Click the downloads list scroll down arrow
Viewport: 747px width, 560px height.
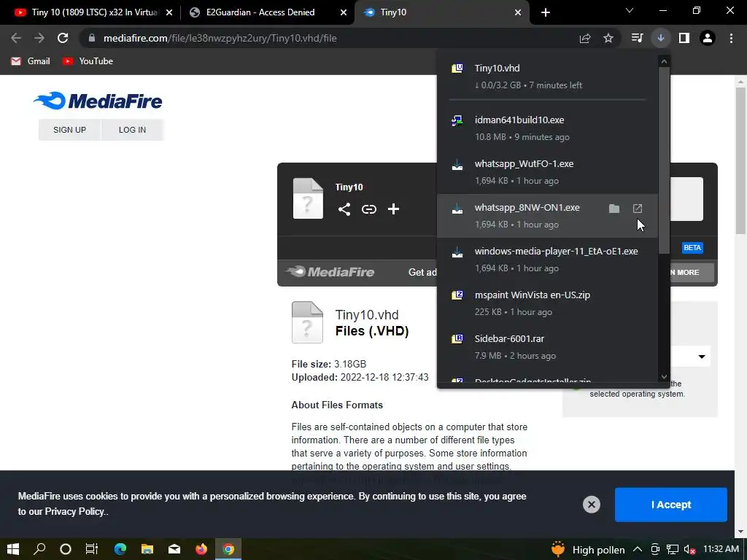[x=664, y=377]
